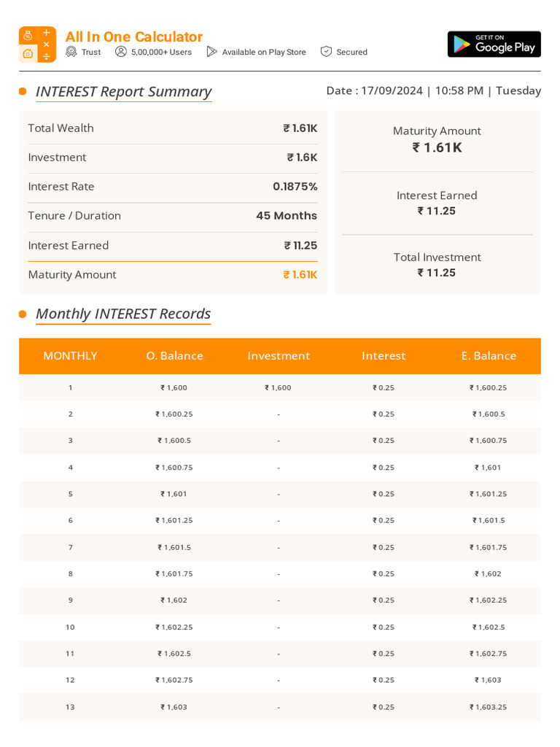560x747 pixels.
Task: Select the Interest Rate 0.1875% value
Action: 295,187
